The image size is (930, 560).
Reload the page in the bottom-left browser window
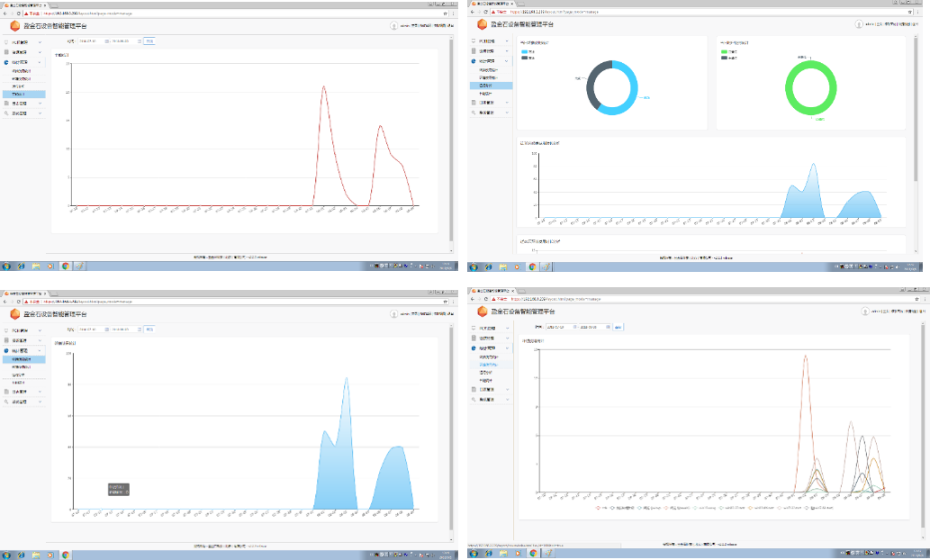pyautogui.click(x=17, y=302)
